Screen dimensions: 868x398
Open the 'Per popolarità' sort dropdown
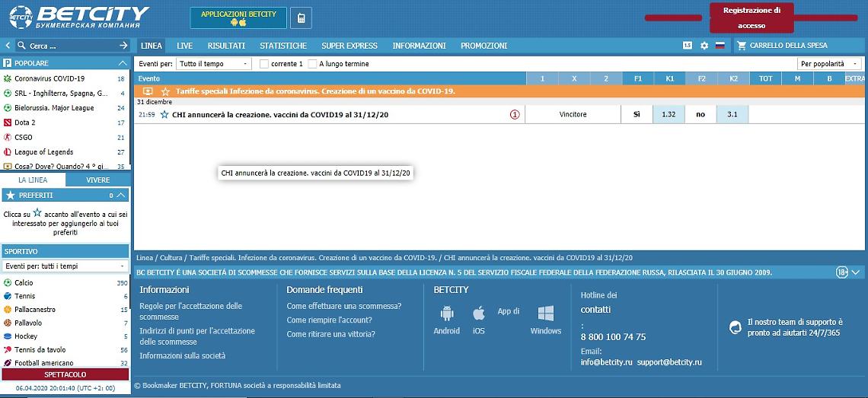coord(829,64)
